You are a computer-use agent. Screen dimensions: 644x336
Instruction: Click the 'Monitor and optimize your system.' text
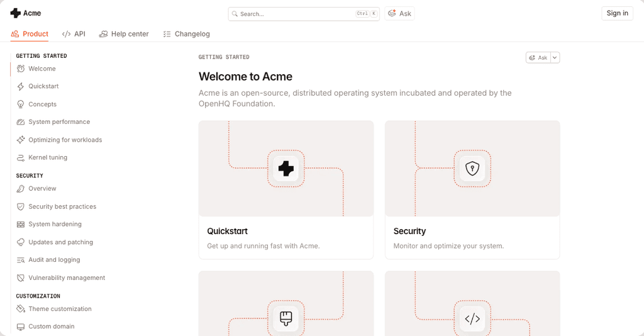(x=448, y=246)
